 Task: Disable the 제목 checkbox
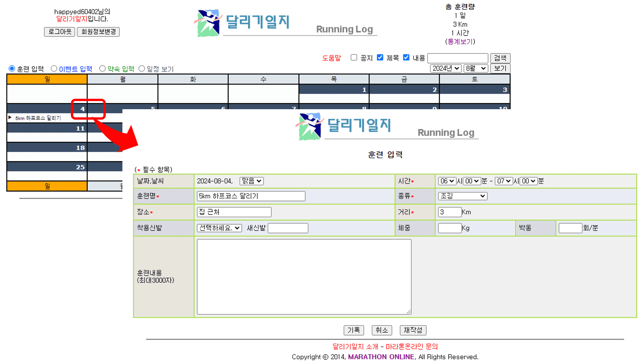tap(380, 57)
